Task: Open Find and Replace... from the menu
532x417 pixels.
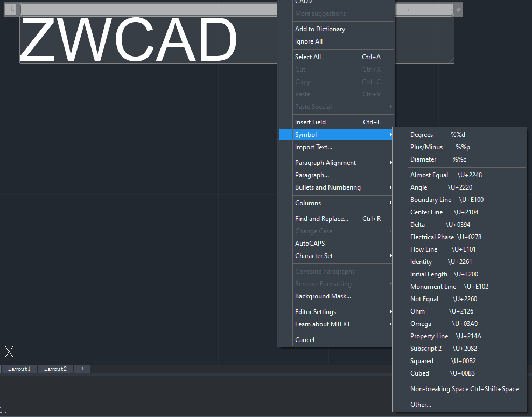Action: (336, 219)
